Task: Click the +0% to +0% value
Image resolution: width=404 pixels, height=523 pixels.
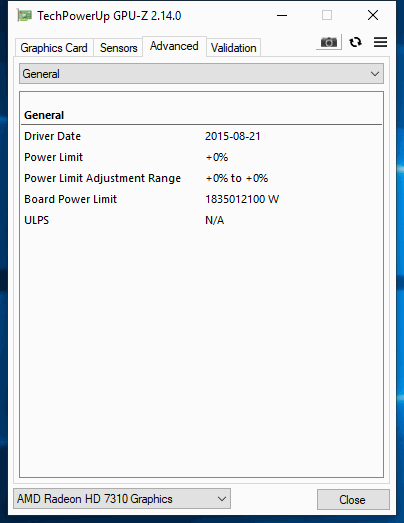Action: click(237, 178)
